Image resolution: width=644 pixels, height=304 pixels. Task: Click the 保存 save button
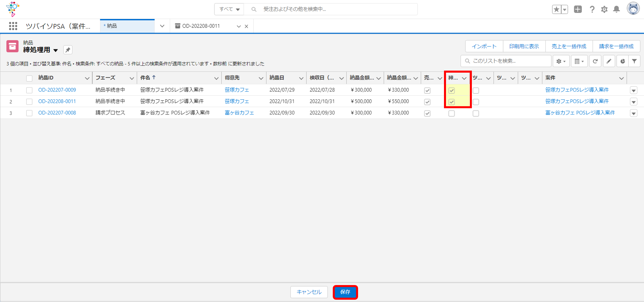coord(345,292)
